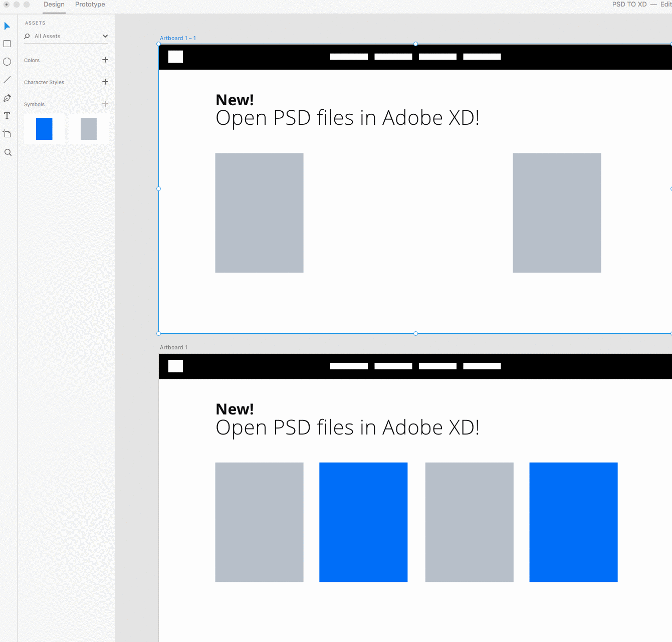Click 'Open PSD files in Adobe XD!' in bottom artboard
The width and height of the screenshot is (672, 642).
(x=347, y=427)
